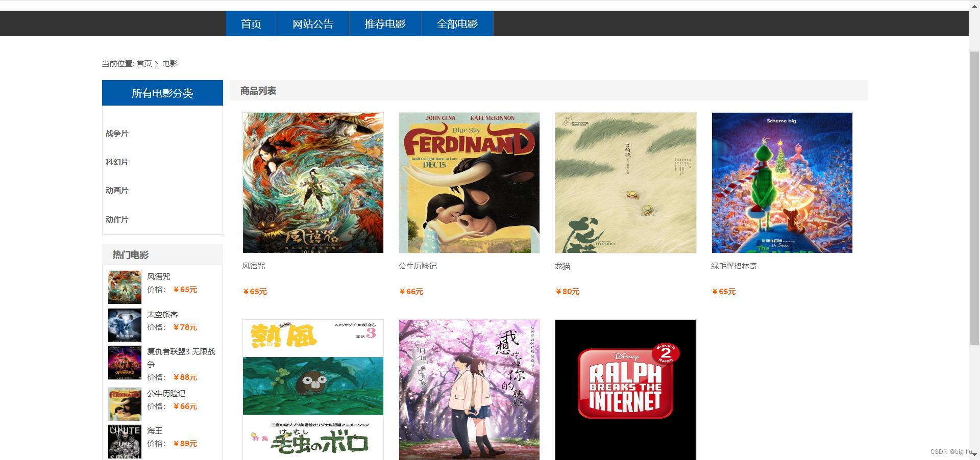
Task: Click the ¥89元 price for 海王
Action: (185, 444)
